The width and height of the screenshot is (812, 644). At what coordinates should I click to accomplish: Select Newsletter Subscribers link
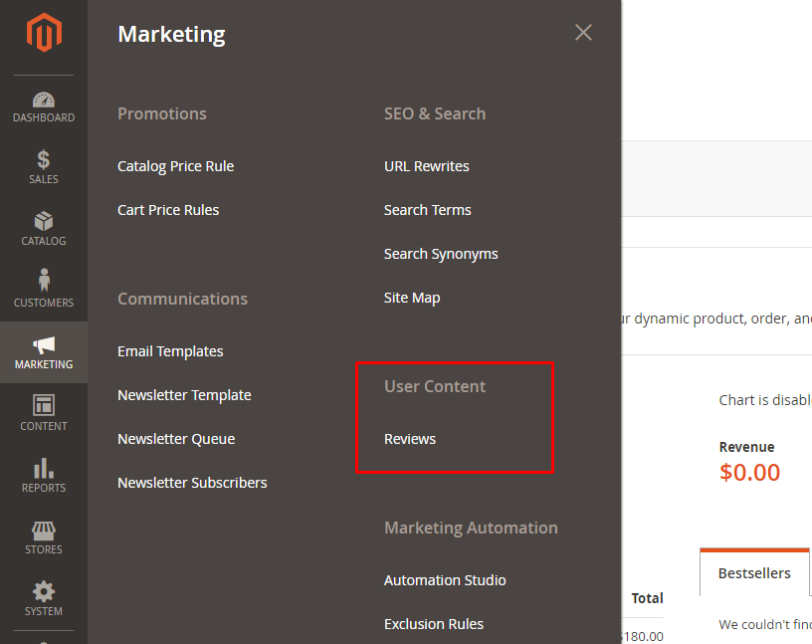pyautogui.click(x=192, y=483)
